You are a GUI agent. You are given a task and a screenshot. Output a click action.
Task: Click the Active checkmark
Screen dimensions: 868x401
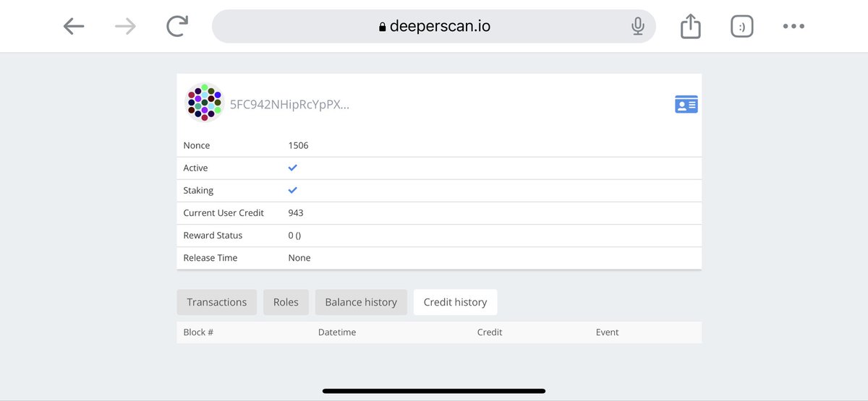click(x=293, y=168)
